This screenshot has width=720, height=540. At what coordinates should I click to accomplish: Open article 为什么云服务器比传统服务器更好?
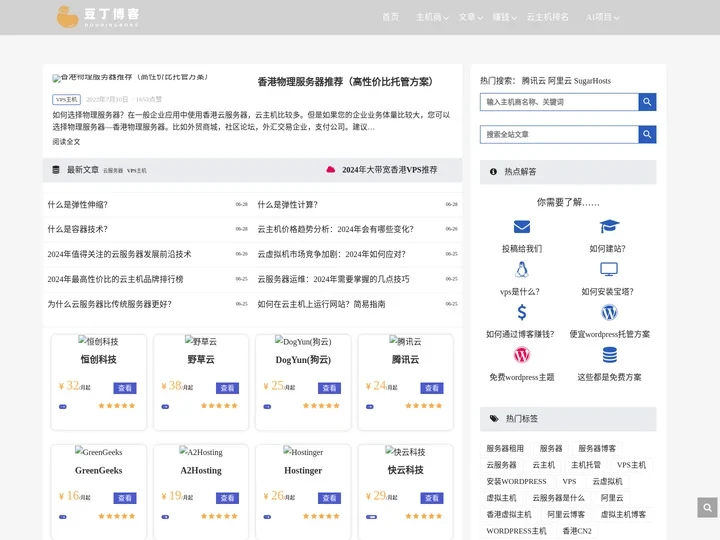(110, 304)
